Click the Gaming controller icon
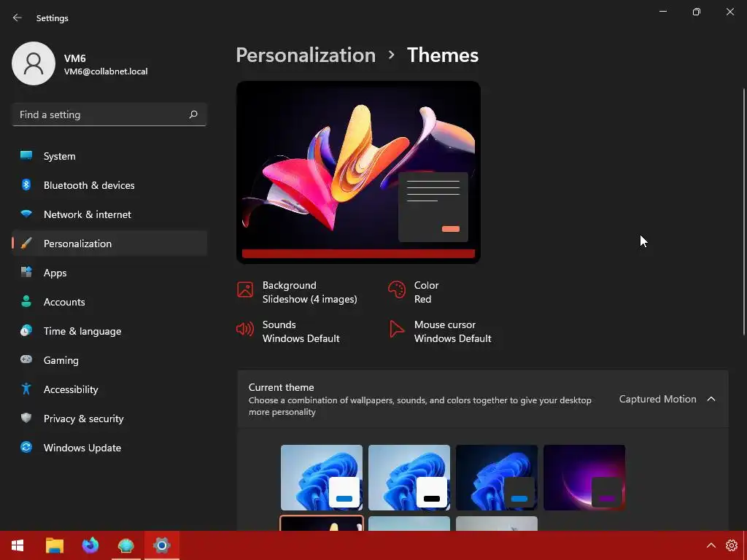 [x=26, y=359]
